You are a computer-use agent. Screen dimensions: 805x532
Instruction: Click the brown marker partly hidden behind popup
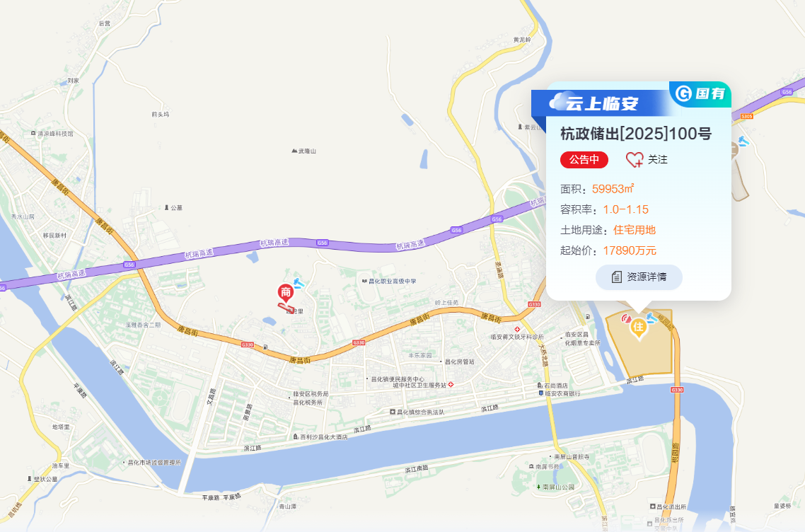[734, 150]
